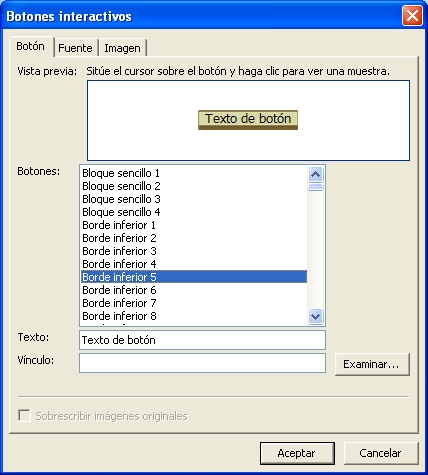
Task: Switch to the Fuente tab
Action: tap(75, 48)
